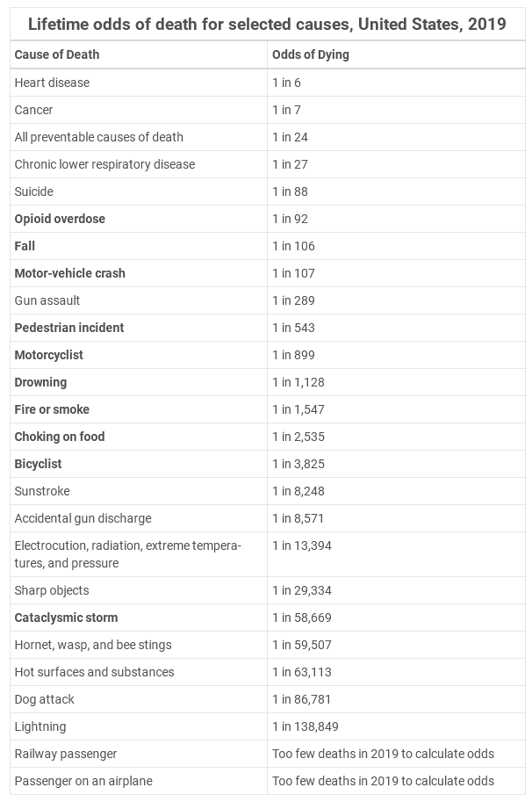The image size is (532, 802).
Task: Click the 'Dog attack' row label
Action: [44, 699]
